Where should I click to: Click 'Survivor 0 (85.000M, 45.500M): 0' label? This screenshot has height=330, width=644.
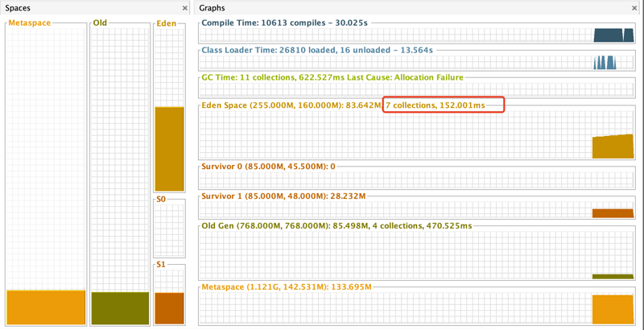click(x=268, y=167)
